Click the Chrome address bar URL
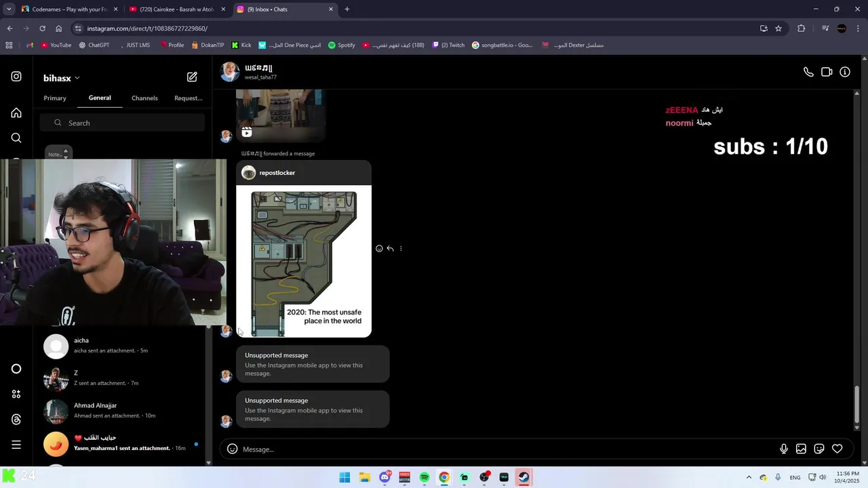The height and width of the screenshot is (488, 868). (147, 28)
